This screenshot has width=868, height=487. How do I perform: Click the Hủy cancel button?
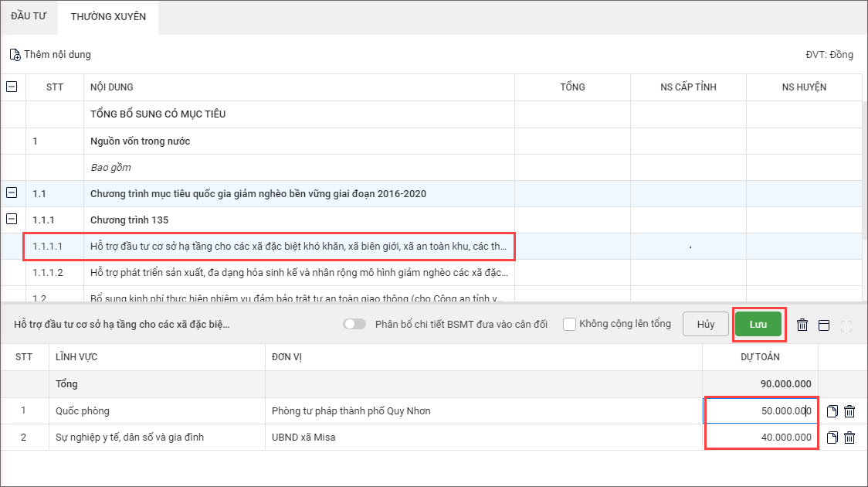pos(706,325)
